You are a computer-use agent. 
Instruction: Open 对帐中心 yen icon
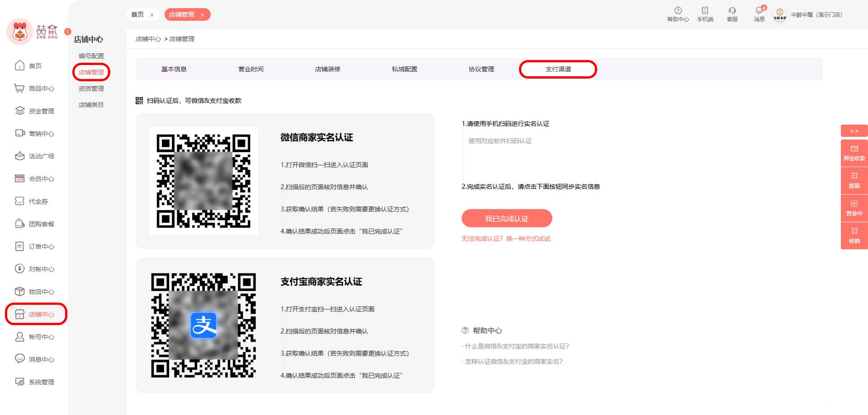click(19, 269)
